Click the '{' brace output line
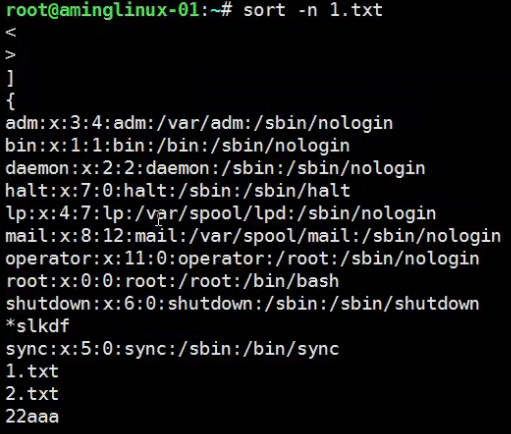Screen dimensions: 511x434 [x=10, y=101]
